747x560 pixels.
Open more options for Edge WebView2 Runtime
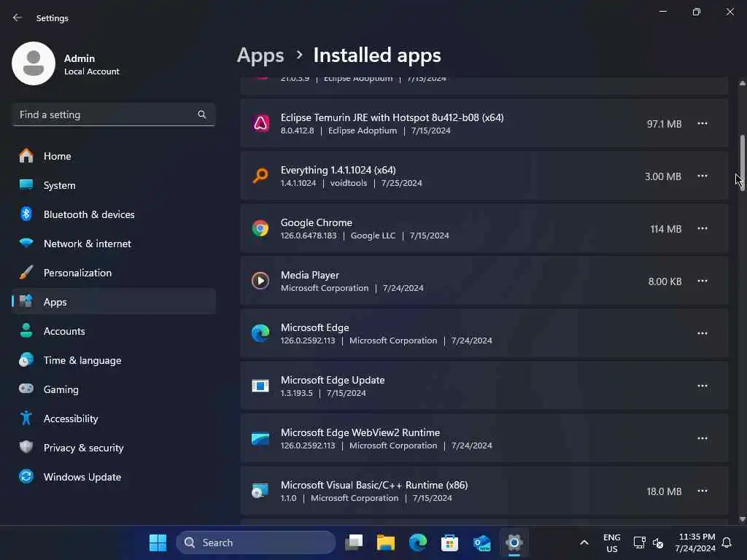tap(703, 438)
